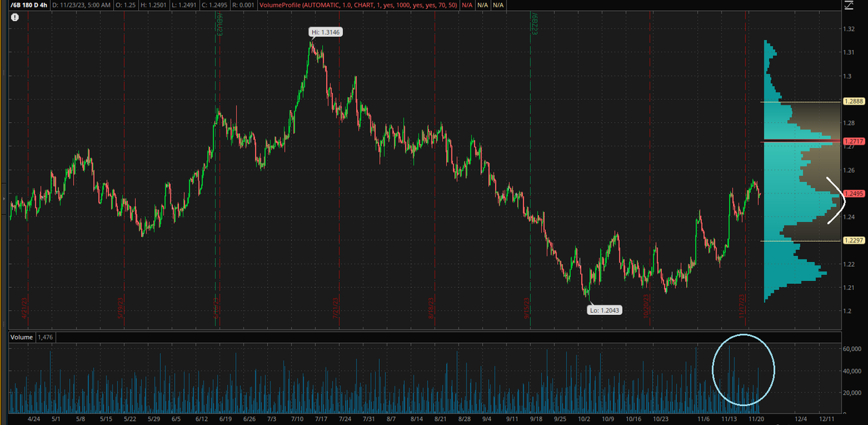Click the 1.2297 value area low label

click(x=853, y=240)
